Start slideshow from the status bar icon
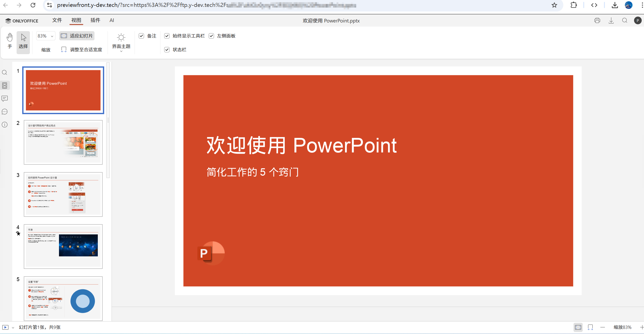 pyautogui.click(x=6, y=327)
